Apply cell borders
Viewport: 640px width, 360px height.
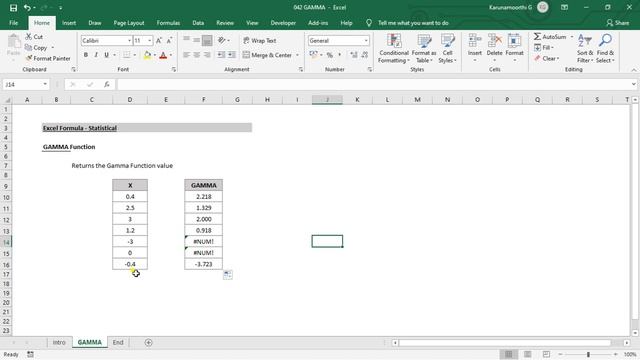[127, 55]
